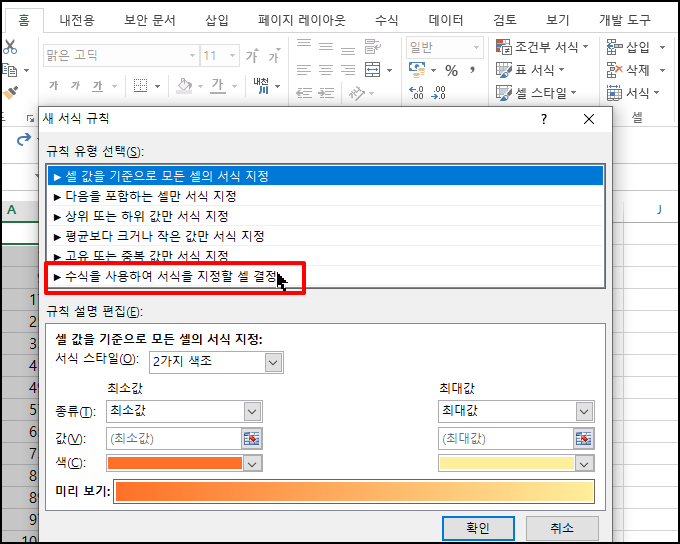Click the wrap text icon
The width and height of the screenshot is (680, 544).
[x=373, y=46]
